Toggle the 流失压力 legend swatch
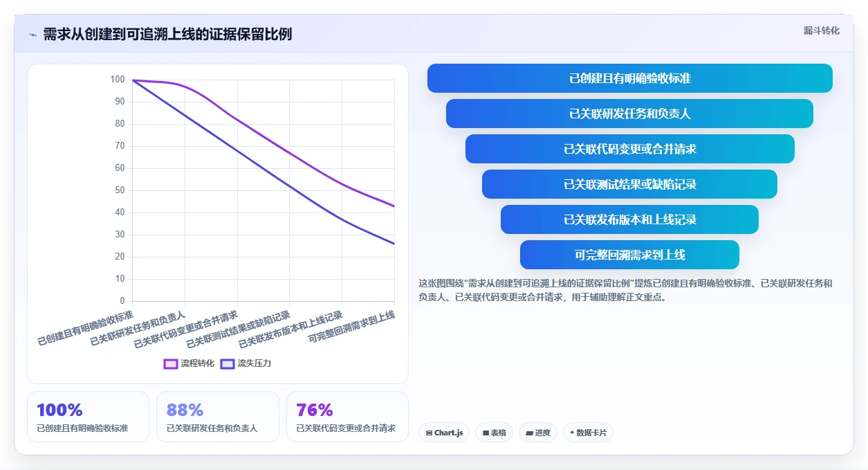This screenshot has width=868, height=470. coord(228,363)
